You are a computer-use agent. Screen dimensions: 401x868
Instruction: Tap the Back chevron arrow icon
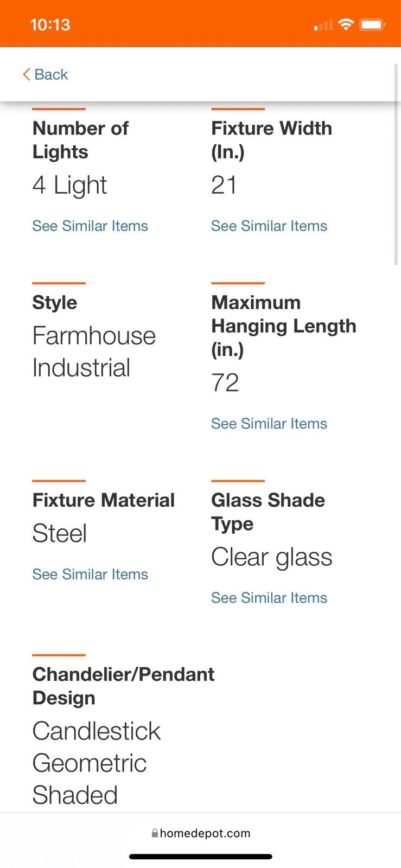[x=26, y=74]
